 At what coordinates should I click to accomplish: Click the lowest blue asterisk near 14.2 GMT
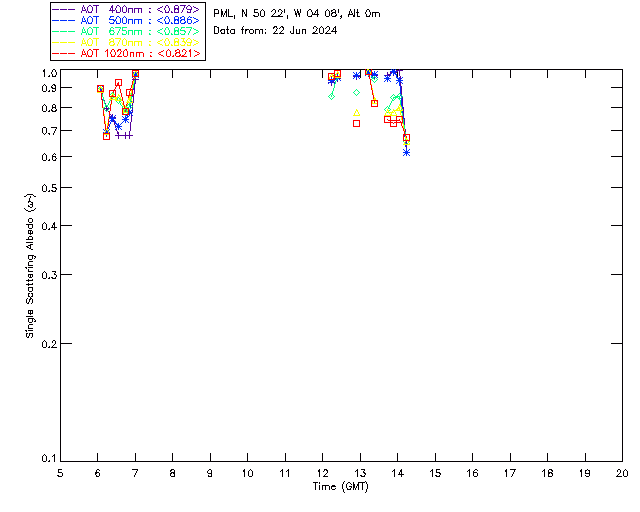[x=406, y=152]
